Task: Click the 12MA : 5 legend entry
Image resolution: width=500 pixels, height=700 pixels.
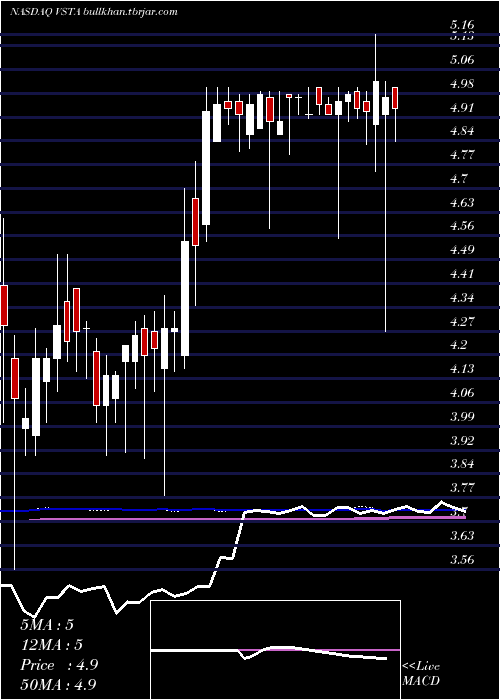Action: point(51,645)
